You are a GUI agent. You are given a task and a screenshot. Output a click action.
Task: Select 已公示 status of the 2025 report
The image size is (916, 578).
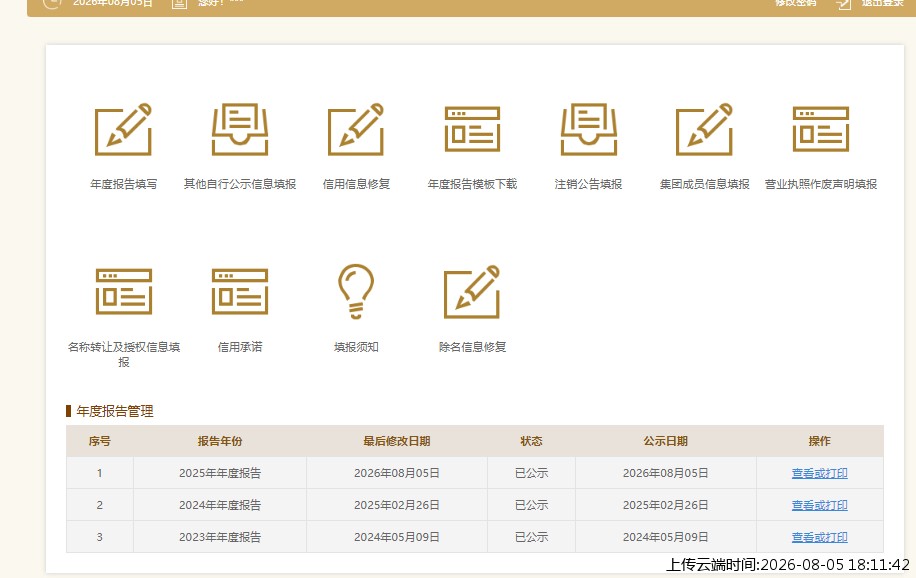click(531, 473)
